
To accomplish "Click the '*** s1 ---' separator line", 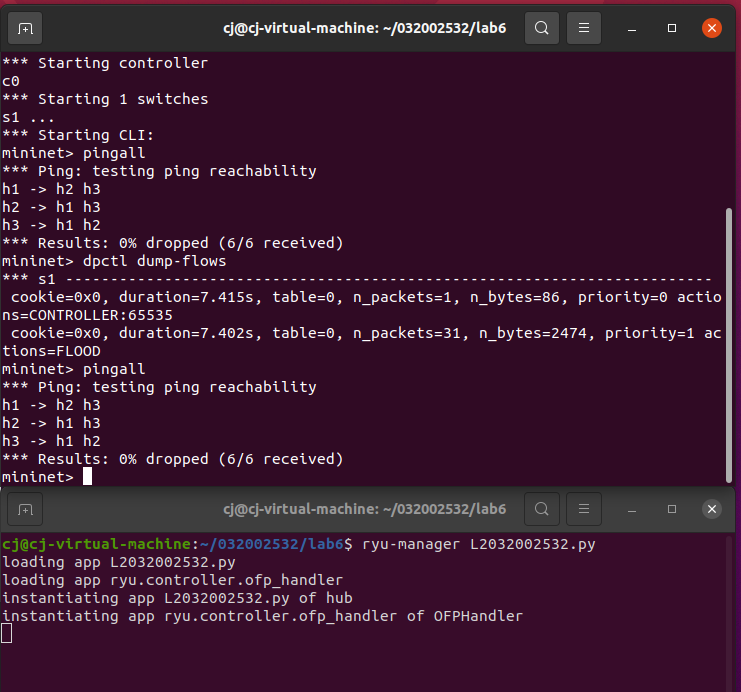I will (x=357, y=279).
